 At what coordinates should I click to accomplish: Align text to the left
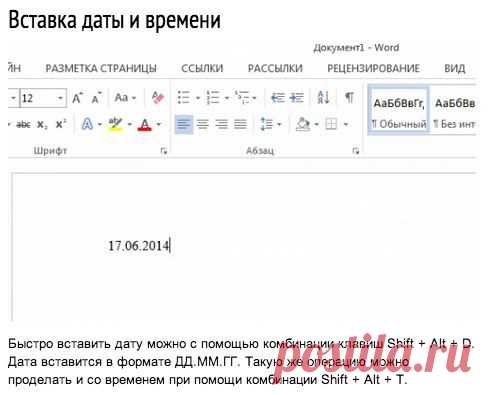[184, 124]
